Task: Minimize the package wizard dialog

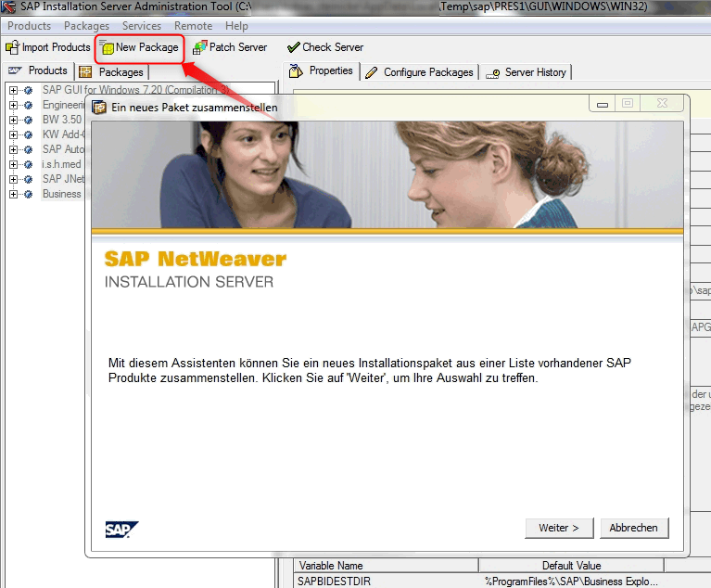Action: point(603,104)
